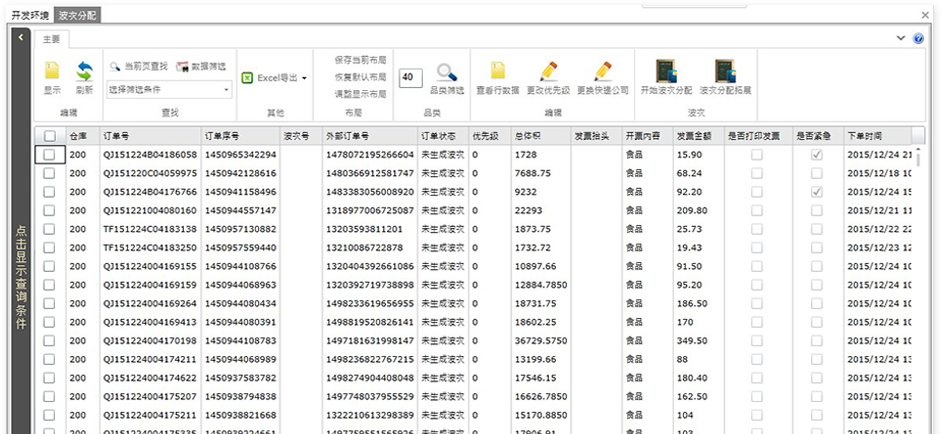Screen dimensions: 942x434
Task: Switch to the 开发环境 tab
Action: [x=31, y=15]
